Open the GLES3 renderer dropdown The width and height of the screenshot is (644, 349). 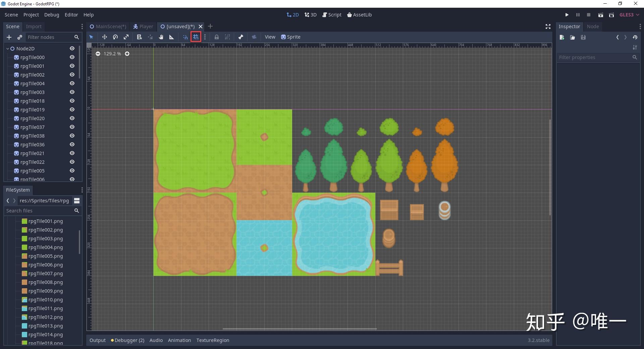tap(629, 15)
